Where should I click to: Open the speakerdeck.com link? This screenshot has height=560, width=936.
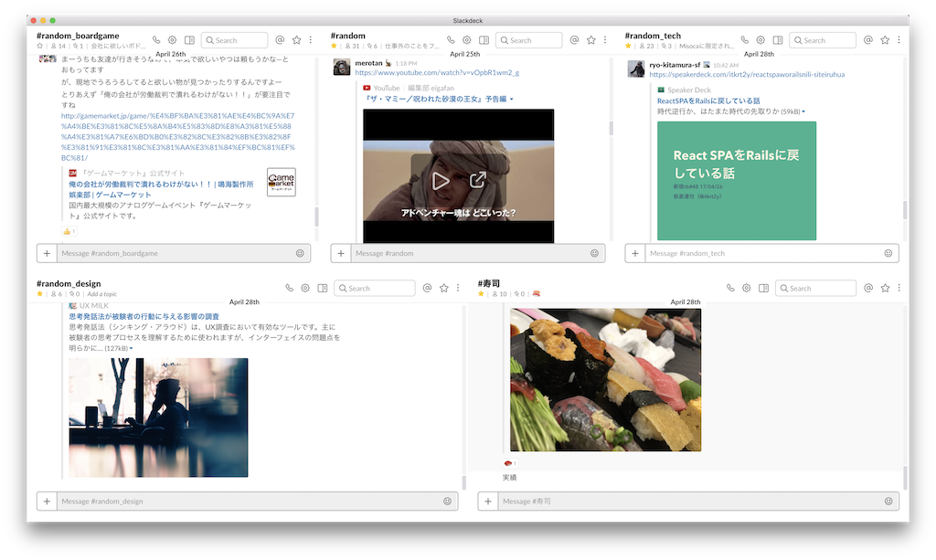(747, 75)
